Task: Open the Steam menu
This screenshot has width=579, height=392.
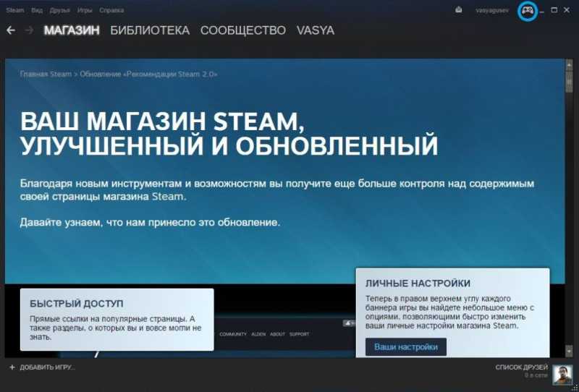Action: point(15,10)
